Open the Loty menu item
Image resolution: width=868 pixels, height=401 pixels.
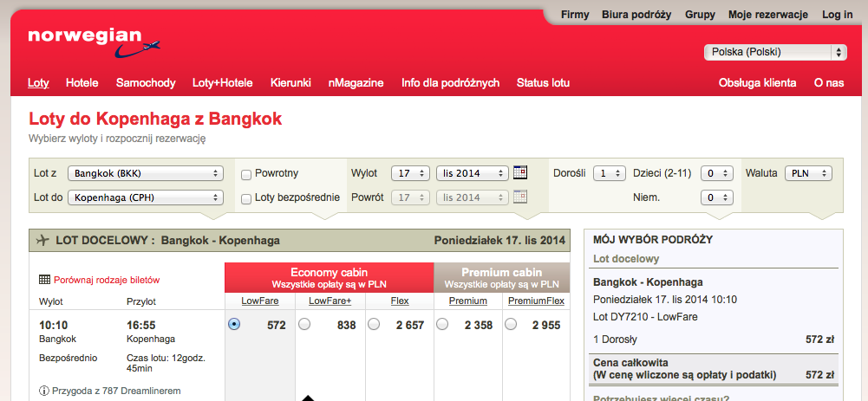[x=38, y=83]
